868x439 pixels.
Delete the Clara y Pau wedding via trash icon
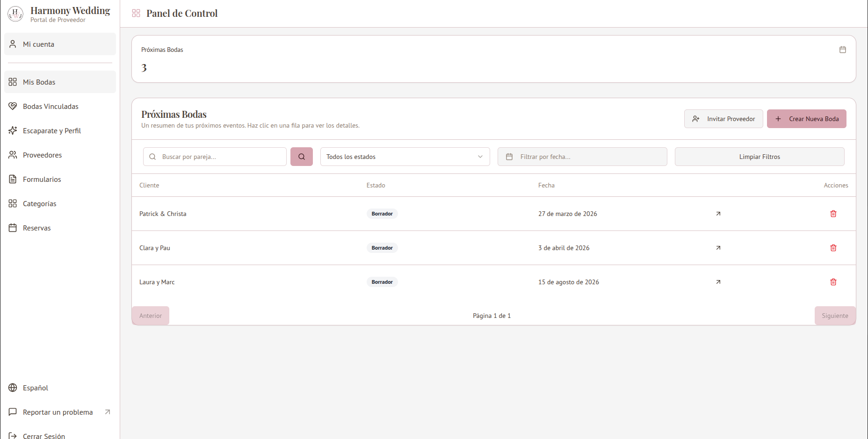coord(833,248)
